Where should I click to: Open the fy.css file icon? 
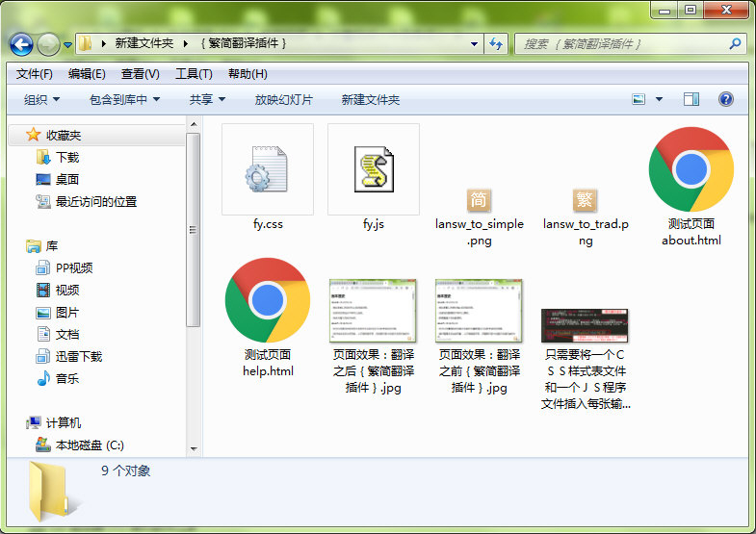click(268, 169)
